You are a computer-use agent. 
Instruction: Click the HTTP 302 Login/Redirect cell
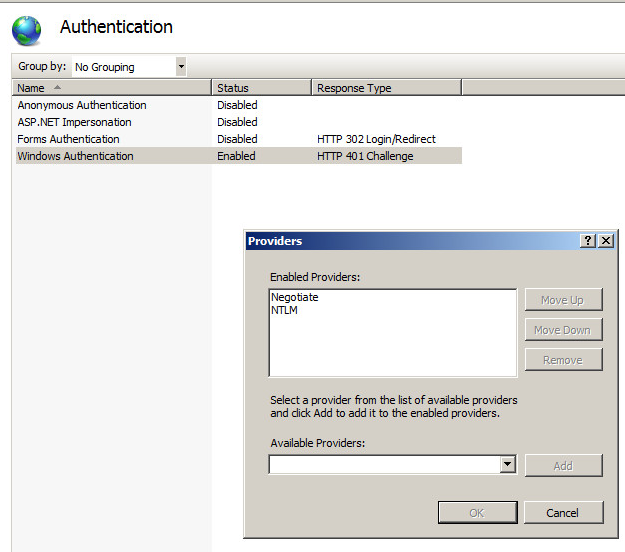376,139
